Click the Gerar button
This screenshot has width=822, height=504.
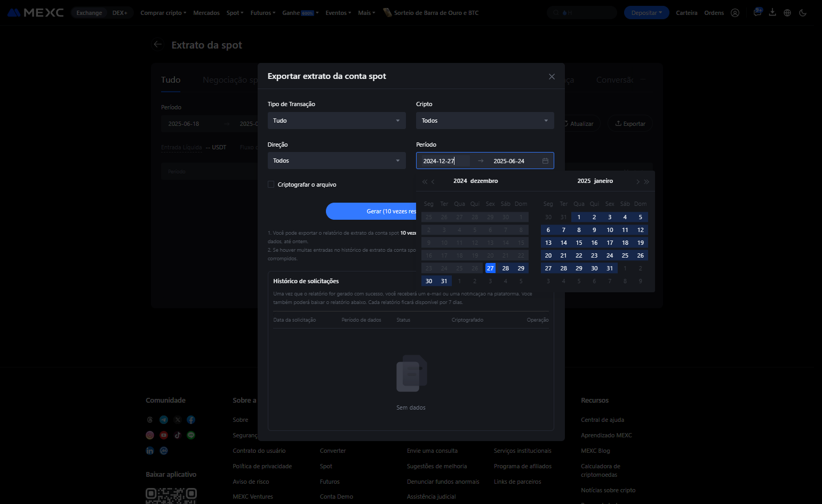point(371,211)
